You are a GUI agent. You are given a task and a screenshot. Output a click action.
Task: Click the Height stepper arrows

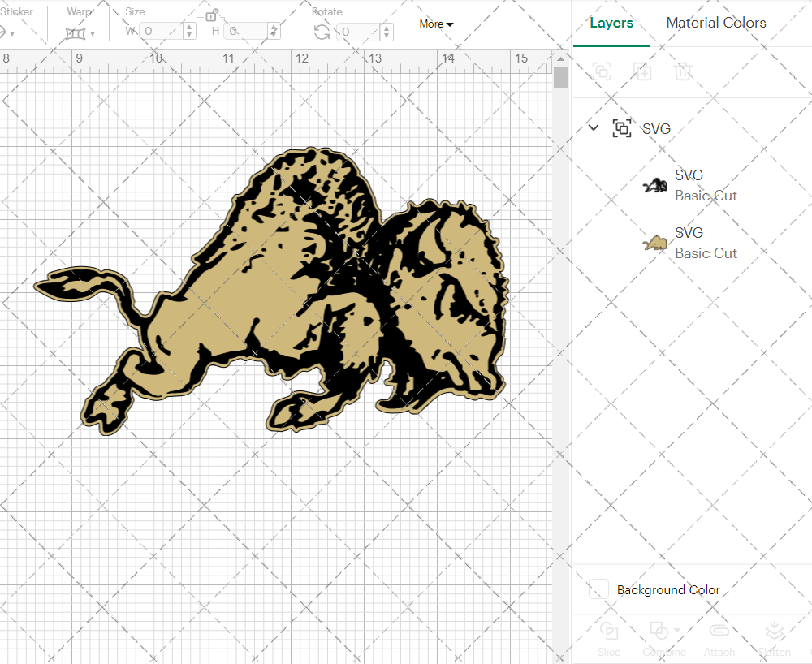274,31
